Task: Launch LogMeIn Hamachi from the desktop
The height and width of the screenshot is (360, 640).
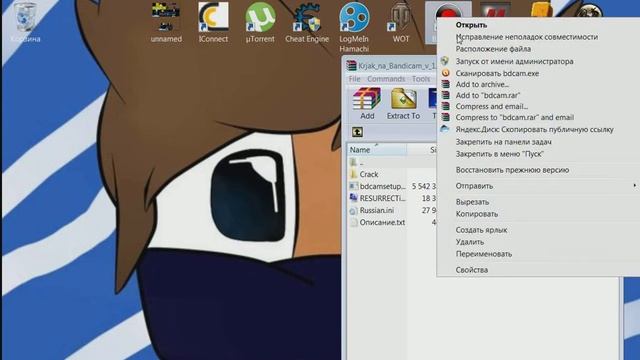Action: pyautogui.click(x=354, y=27)
